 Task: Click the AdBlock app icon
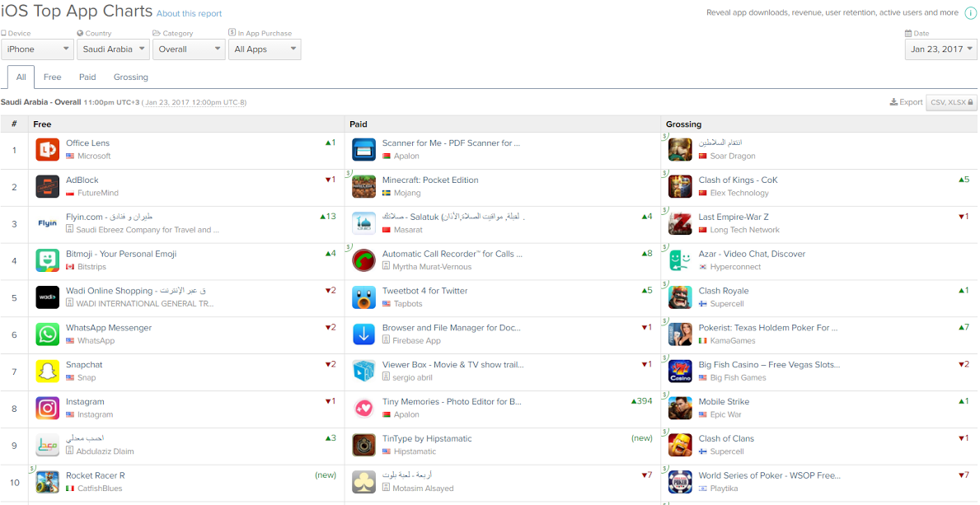point(48,187)
